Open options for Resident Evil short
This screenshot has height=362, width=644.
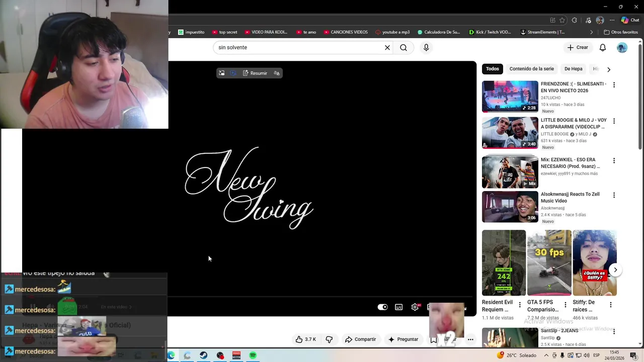point(520,305)
